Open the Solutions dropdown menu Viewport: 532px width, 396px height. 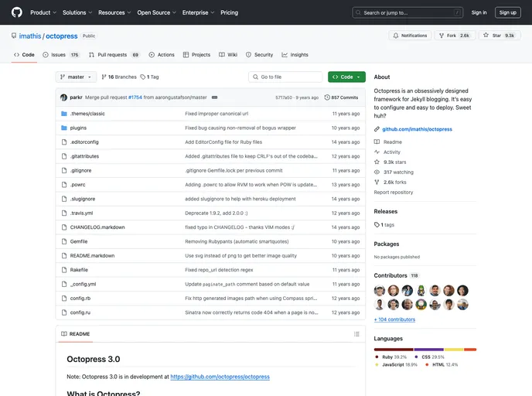tap(77, 12)
